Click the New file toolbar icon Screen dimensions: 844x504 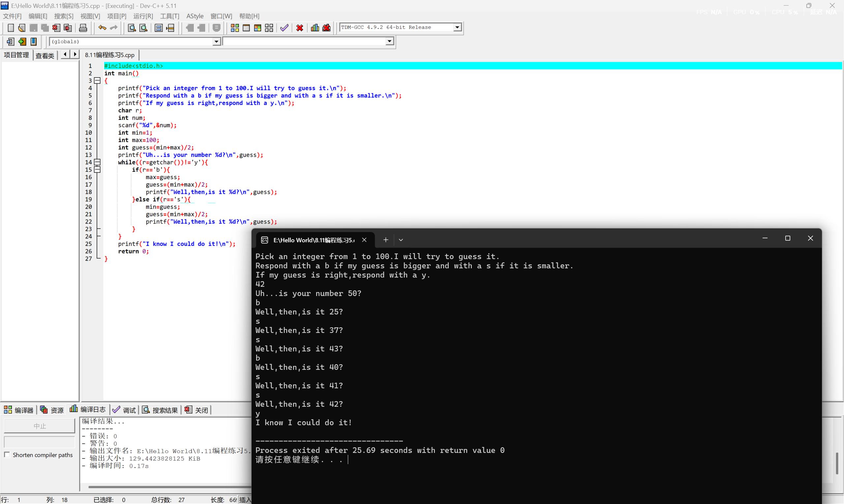coord(11,28)
